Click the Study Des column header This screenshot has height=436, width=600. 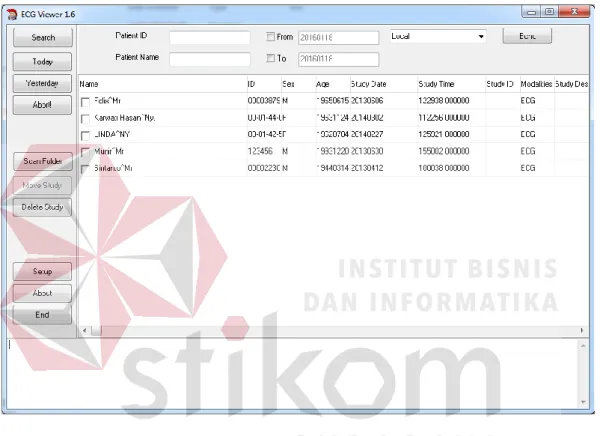[x=571, y=84]
